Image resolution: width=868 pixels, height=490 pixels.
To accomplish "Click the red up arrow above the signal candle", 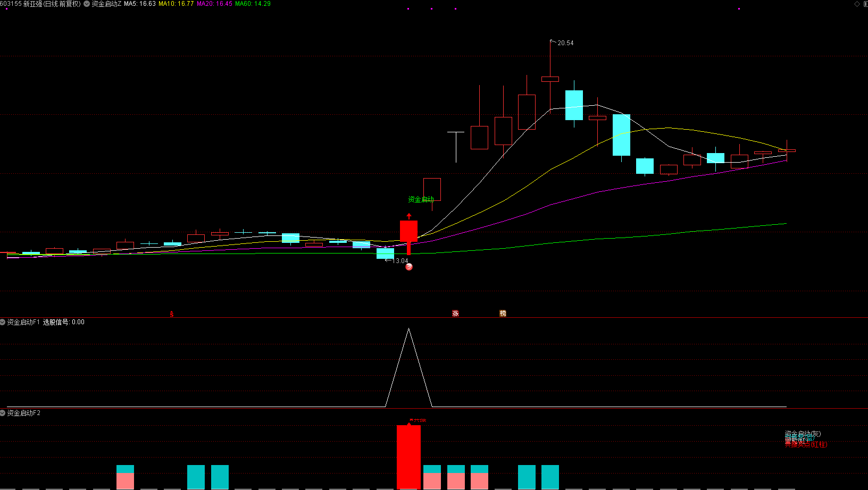I will (409, 216).
